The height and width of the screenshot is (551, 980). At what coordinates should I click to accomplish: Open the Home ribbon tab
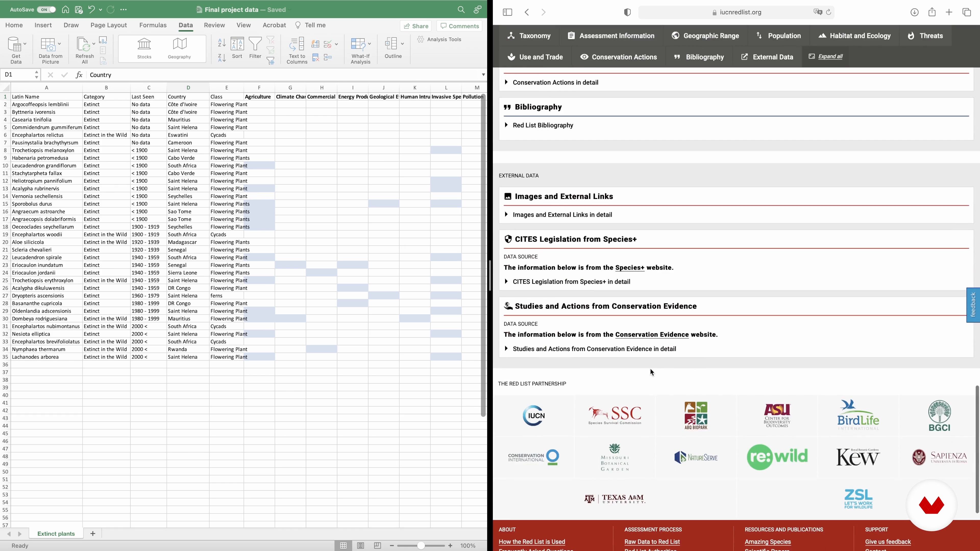pyautogui.click(x=14, y=25)
